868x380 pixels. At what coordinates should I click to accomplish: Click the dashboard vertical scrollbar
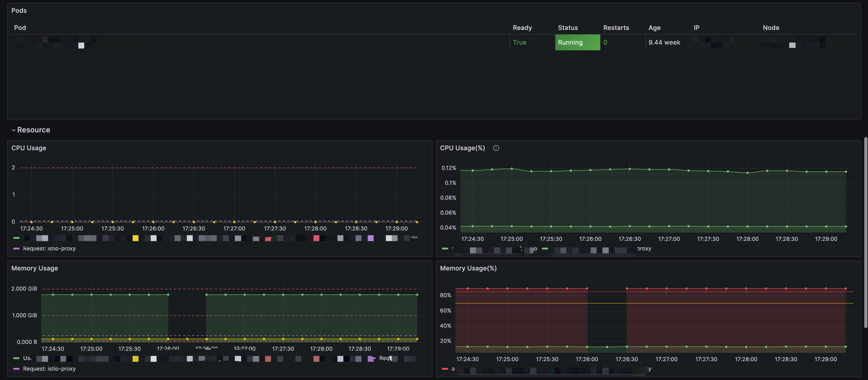coord(865,233)
